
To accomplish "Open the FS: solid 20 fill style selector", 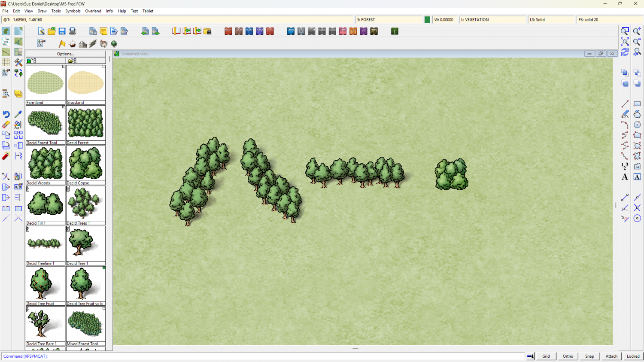I will [x=610, y=20].
